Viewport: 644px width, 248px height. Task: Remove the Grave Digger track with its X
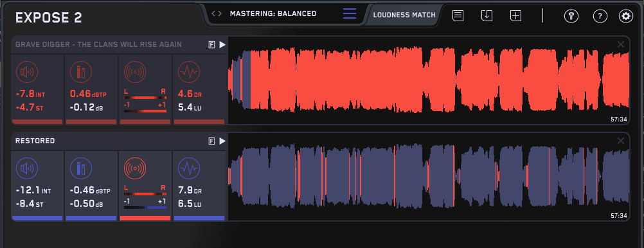[621, 44]
